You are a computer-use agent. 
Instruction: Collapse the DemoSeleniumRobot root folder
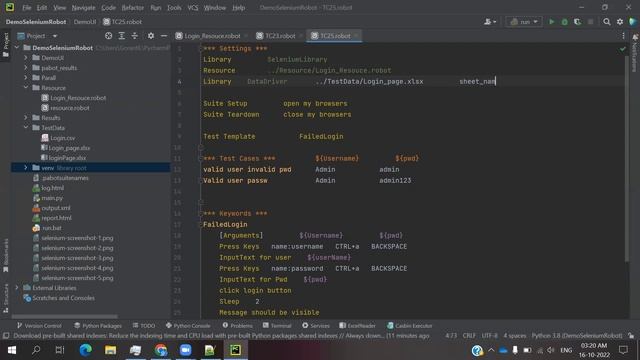17,48
